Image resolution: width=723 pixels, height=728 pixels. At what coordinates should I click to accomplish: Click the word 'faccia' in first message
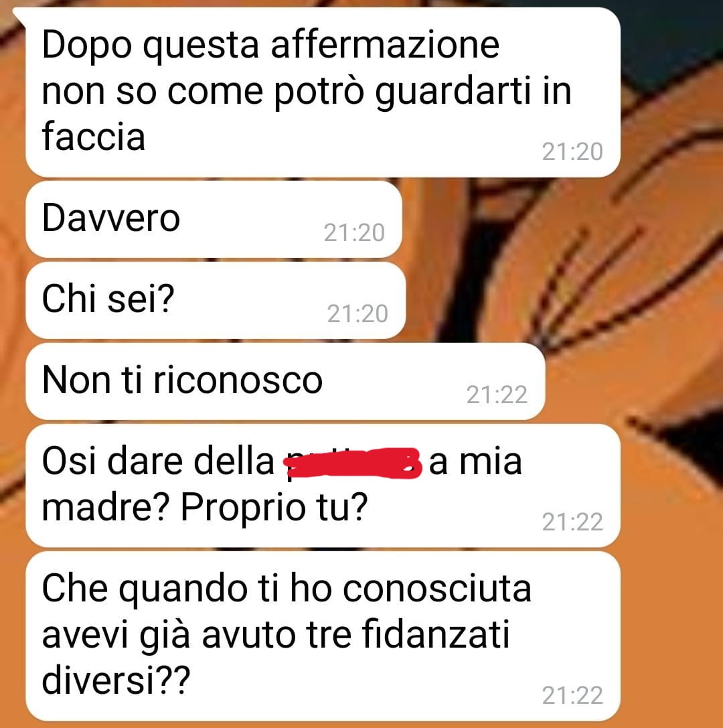point(94,136)
